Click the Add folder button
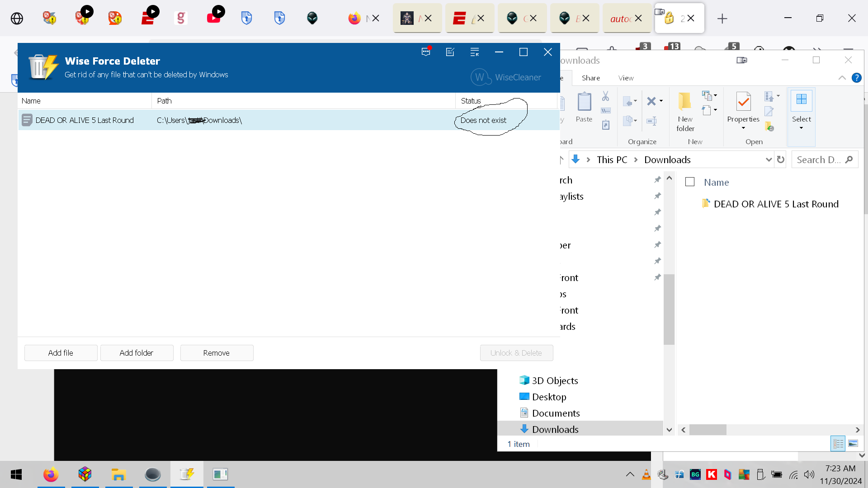The height and width of the screenshot is (488, 868). [137, 353]
